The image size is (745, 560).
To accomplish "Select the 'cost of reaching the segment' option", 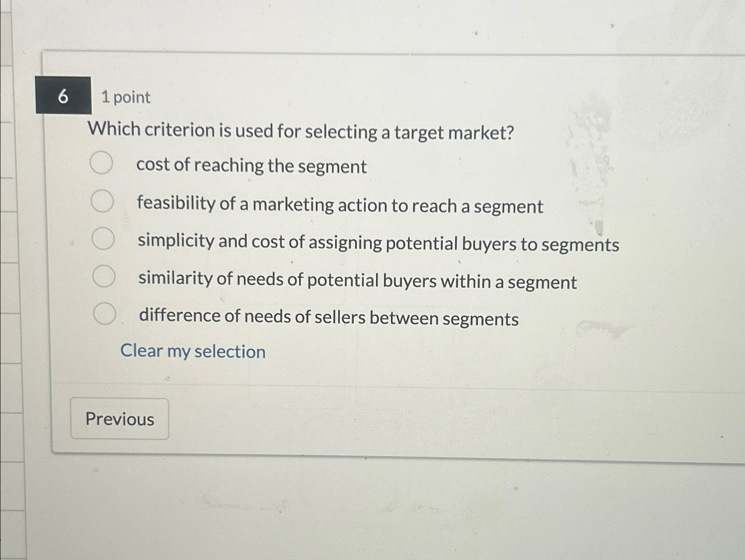I will (x=251, y=167).
